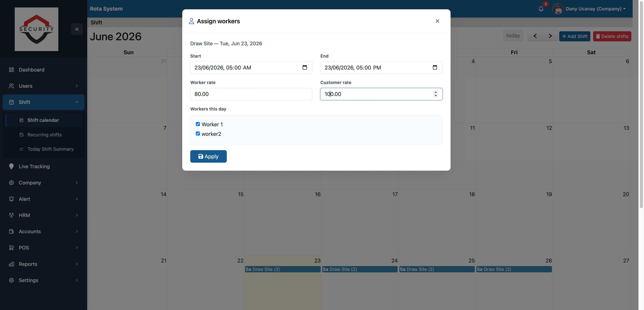Expand the POS menu chevron
The height and width of the screenshot is (310, 644).
[x=77, y=248]
